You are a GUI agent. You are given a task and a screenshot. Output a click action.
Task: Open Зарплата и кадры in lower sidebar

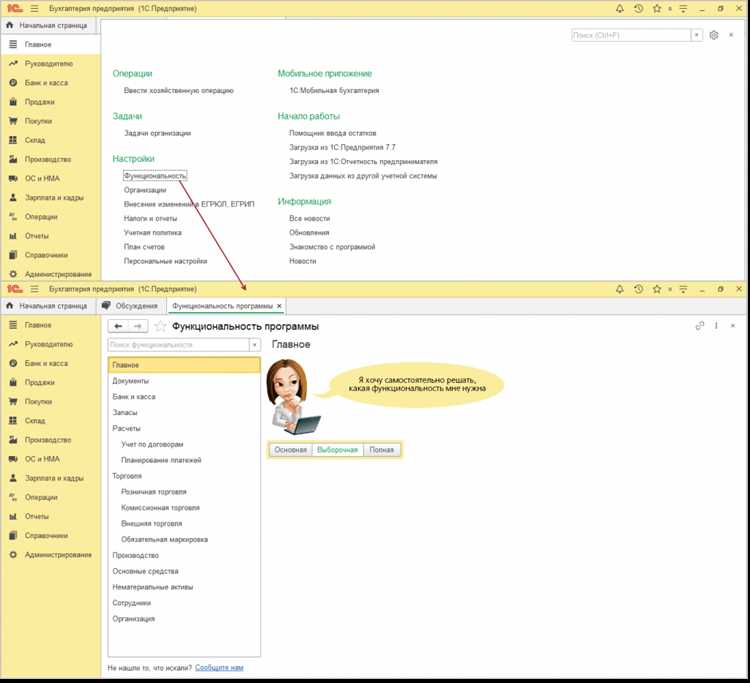coord(54,478)
